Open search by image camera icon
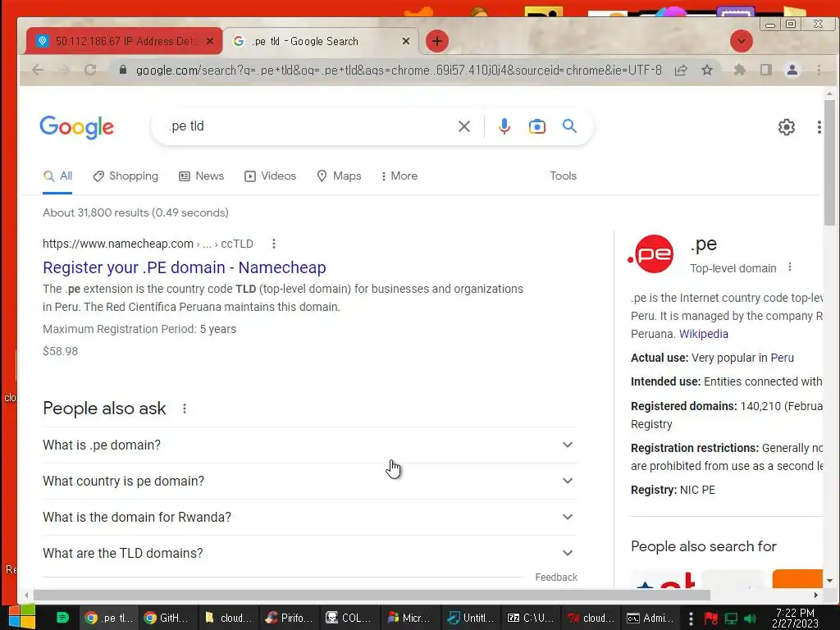The image size is (840, 630). pyautogui.click(x=536, y=126)
